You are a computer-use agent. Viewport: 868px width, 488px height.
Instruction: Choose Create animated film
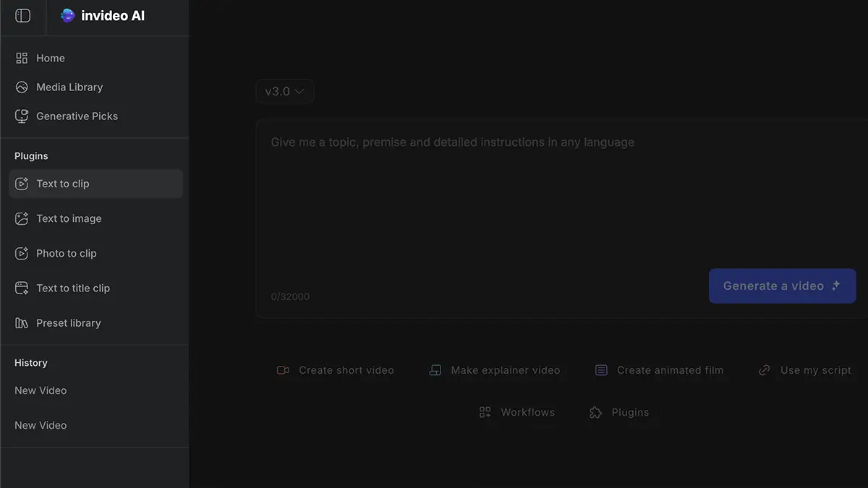click(x=659, y=370)
